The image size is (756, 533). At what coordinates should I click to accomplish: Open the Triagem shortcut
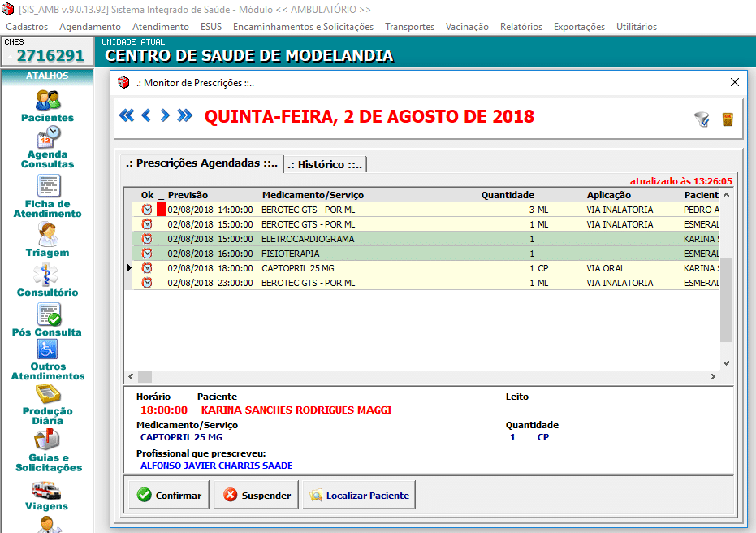point(47,234)
